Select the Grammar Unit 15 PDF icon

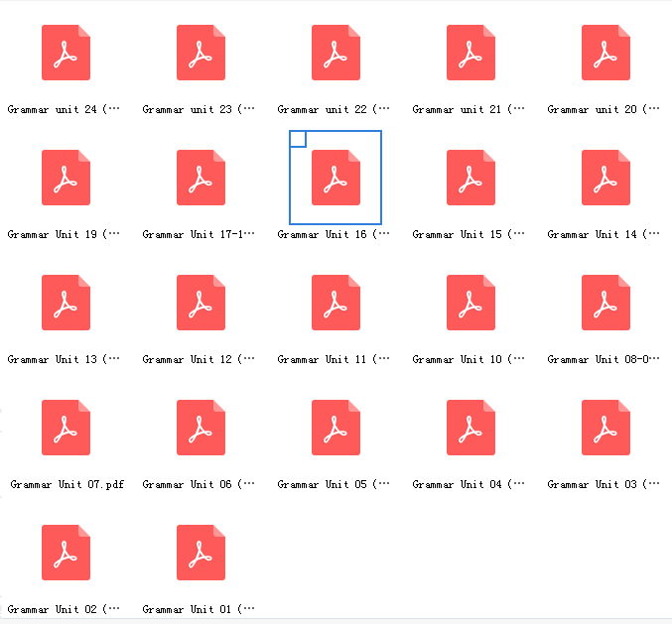point(471,178)
